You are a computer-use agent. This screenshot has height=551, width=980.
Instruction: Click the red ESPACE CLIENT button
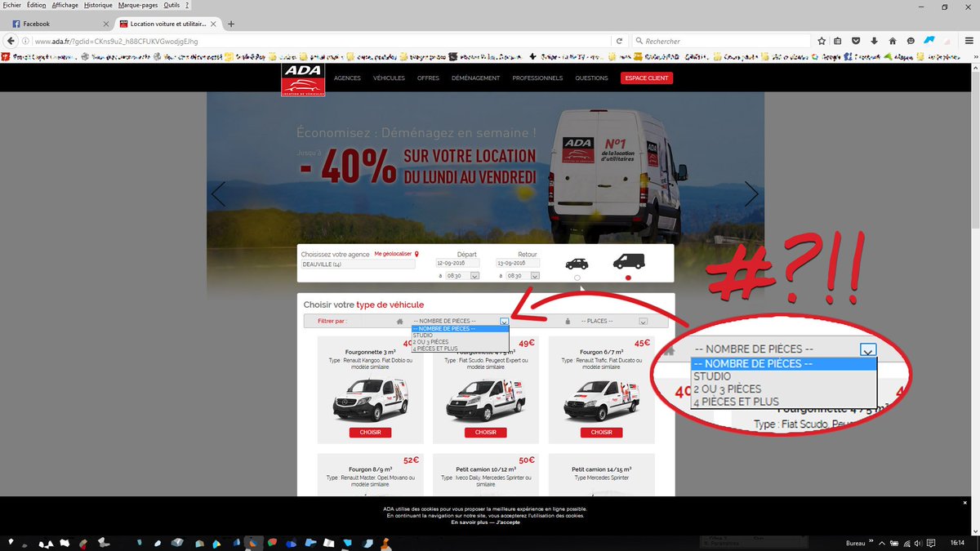click(647, 78)
